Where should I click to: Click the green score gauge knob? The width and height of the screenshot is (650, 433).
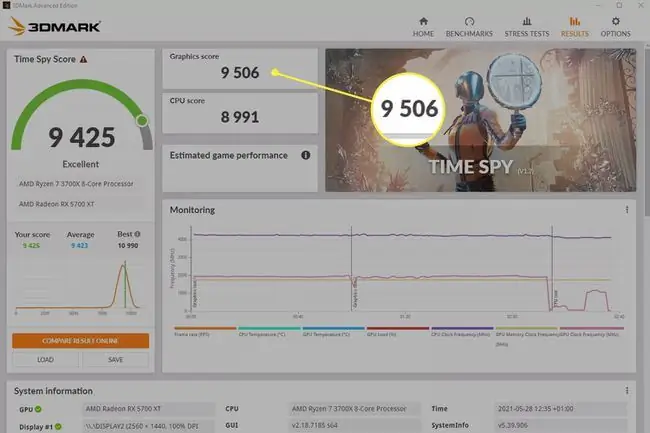point(142,121)
